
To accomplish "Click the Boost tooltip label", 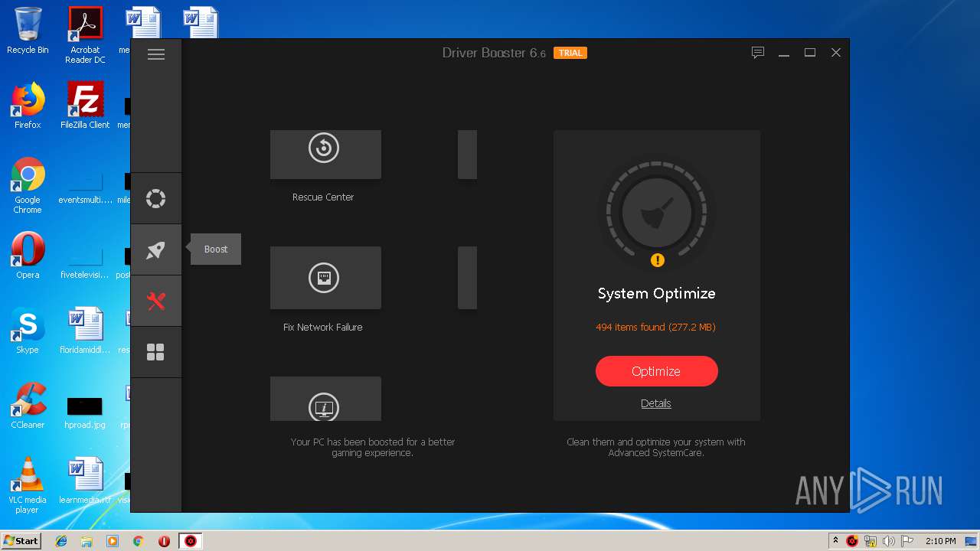I will tap(216, 249).
